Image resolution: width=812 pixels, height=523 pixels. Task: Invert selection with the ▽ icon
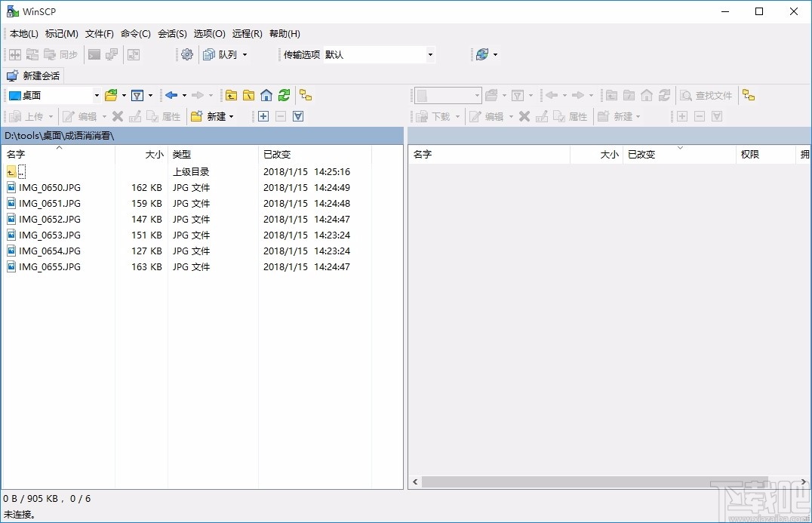297,115
